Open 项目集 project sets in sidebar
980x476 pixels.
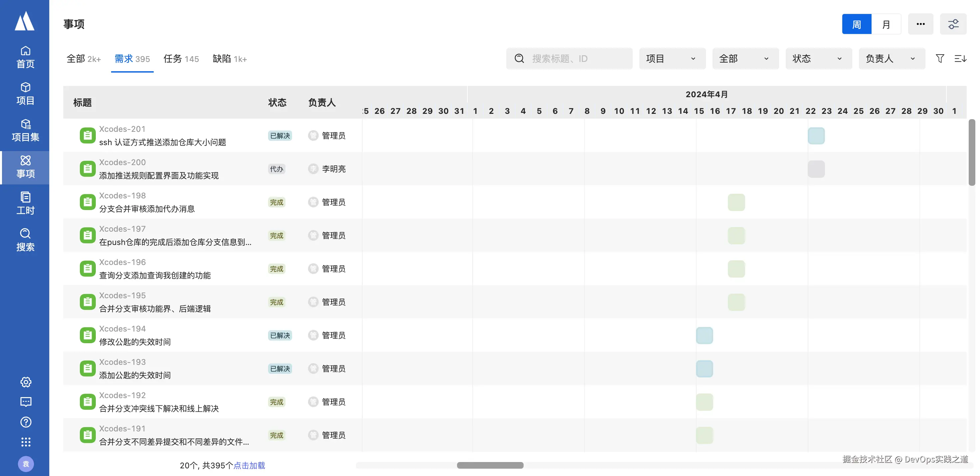point(25,130)
